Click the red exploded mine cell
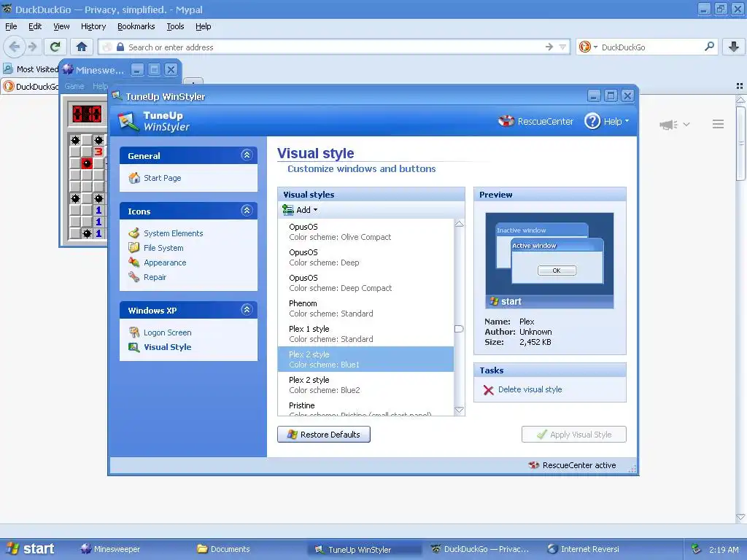 coord(87,163)
